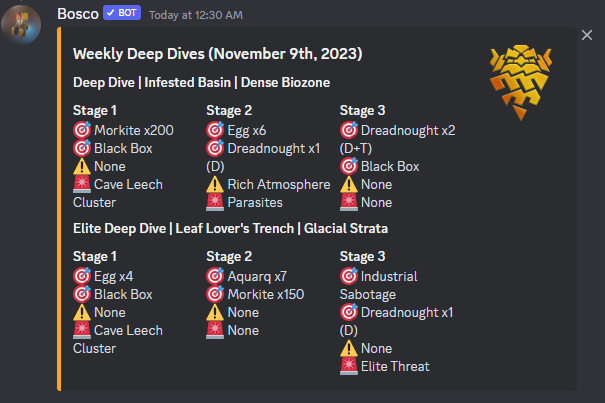Click warning emoji in Elite Stage 3
Screen dimensions: 605x403
(x=349, y=348)
